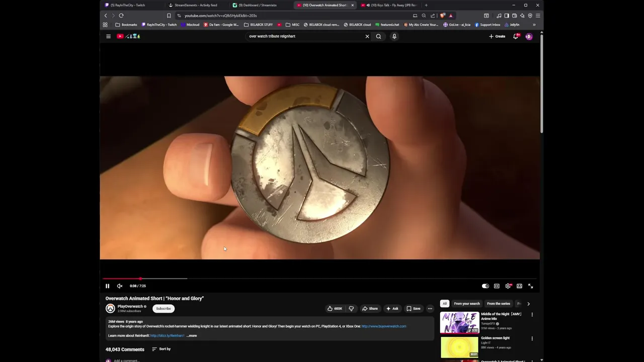Go back in browser history

(106, 16)
